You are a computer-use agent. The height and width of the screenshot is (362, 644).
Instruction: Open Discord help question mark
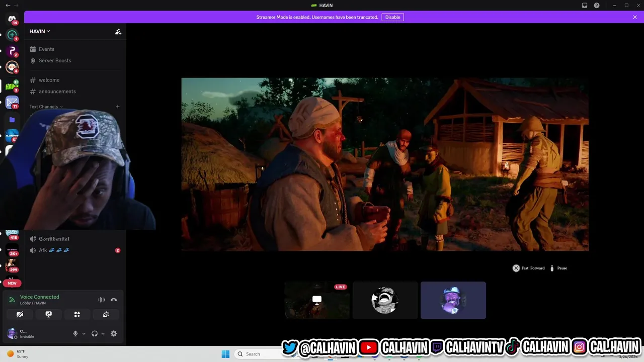tap(597, 6)
